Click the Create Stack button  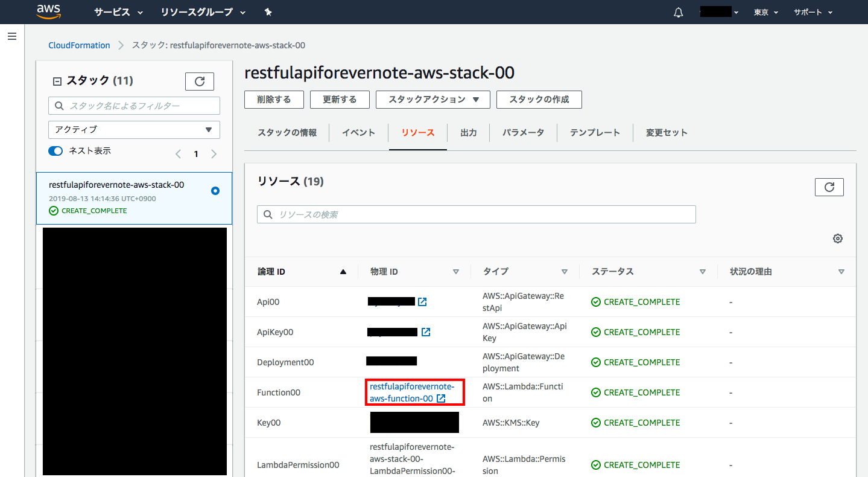point(539,100)
